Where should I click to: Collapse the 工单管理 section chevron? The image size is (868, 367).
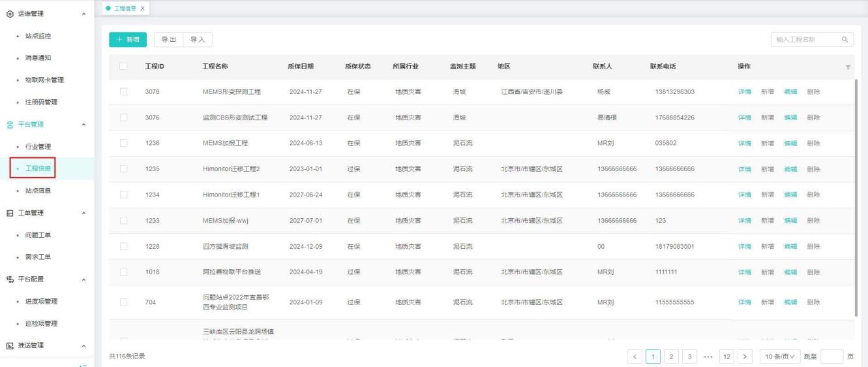click(x=83, y=213)
